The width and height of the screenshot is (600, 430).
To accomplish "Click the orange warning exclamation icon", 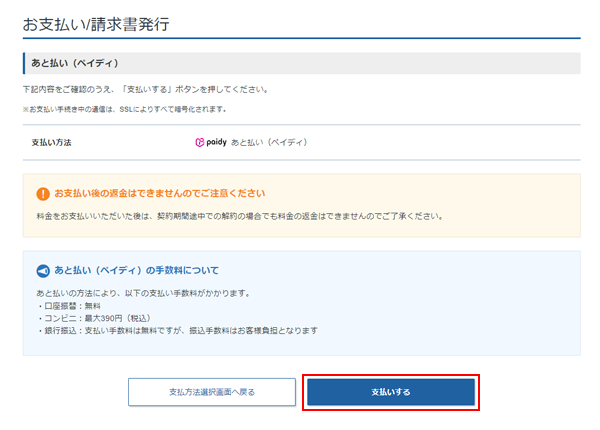I will pyautogui.click(x=42, y=194).
